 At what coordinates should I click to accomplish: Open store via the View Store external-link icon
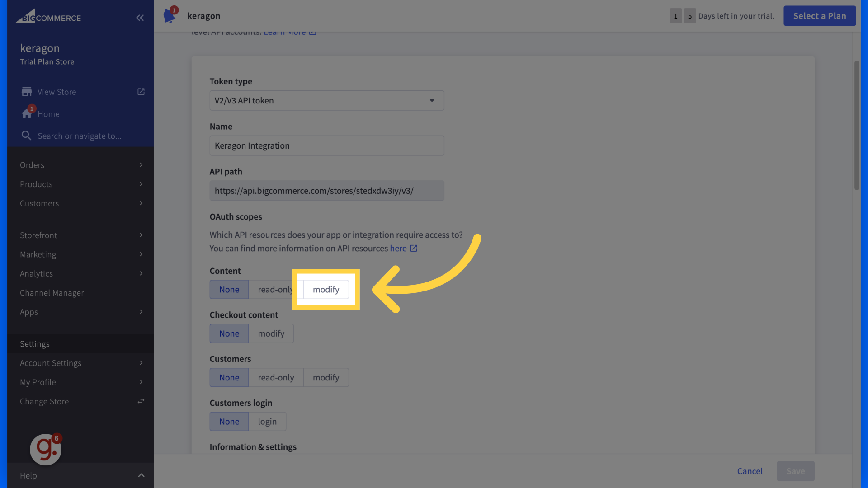[x=141, y=91]
